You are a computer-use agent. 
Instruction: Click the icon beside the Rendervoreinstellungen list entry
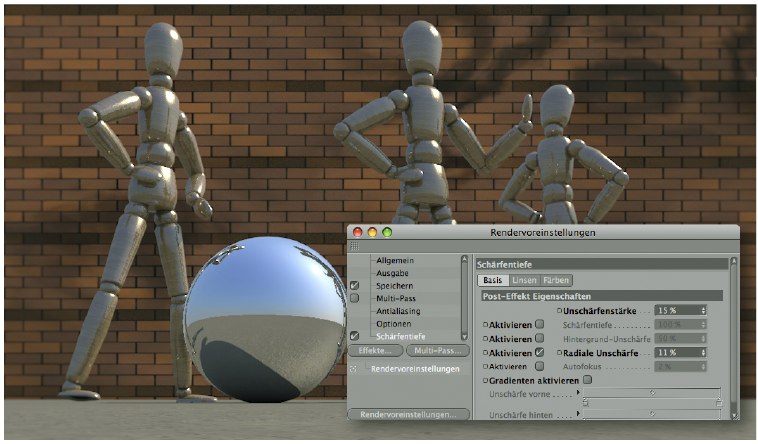point(354,368)
